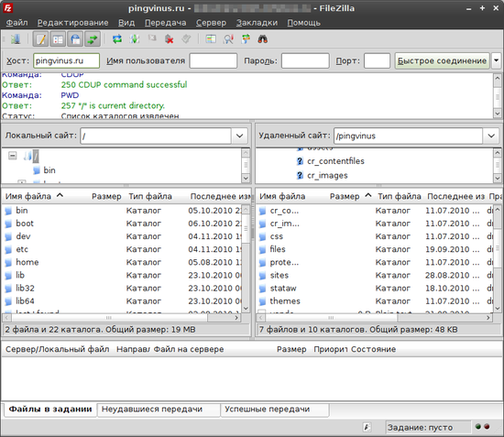Switch to Неудавшиеся передачи tab
This screenshot has height=437, width=504.
pos(159,409)
